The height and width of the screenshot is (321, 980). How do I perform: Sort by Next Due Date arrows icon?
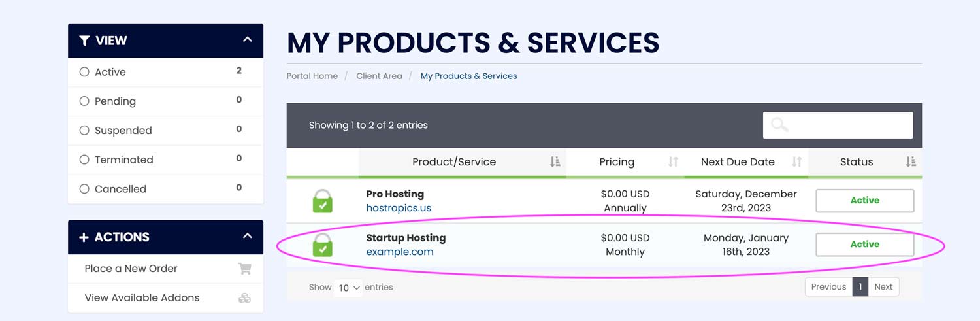click(x=796, y=162)
